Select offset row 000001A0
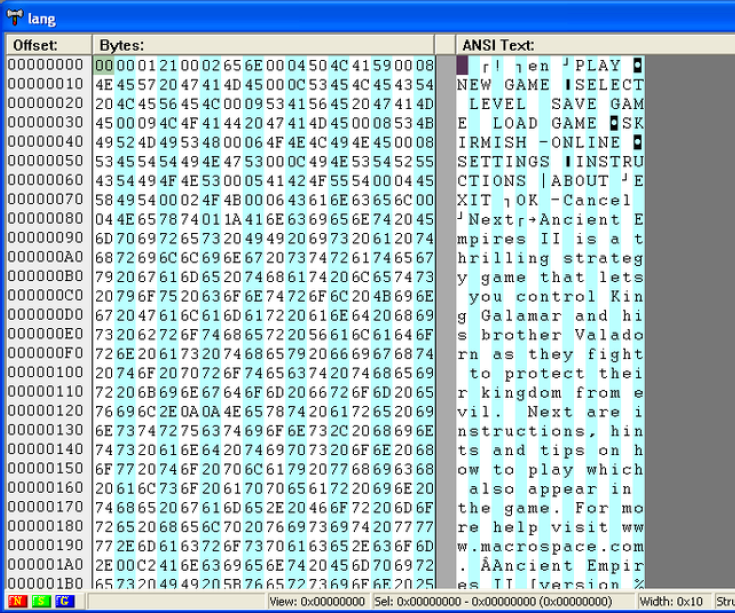The height and width of the screenshot is (613, 735). pyautogui.click(x=45, y=564)
